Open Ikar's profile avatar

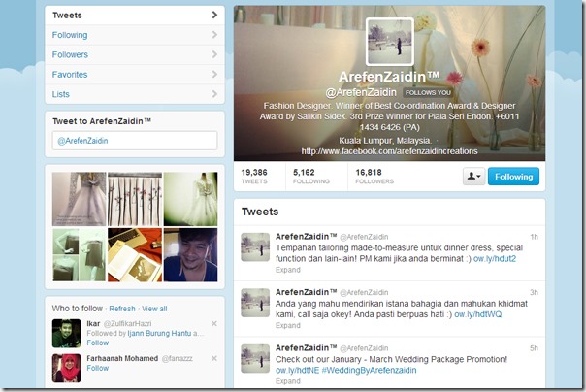pos(67,334)
